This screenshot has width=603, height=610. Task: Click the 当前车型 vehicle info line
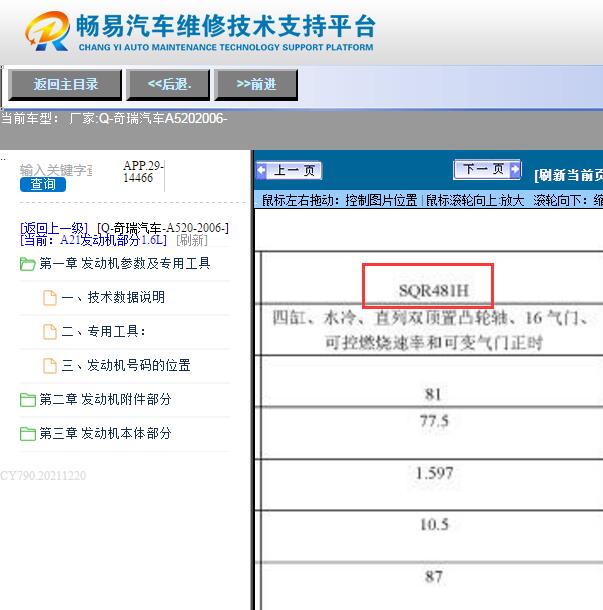click(x=114, y=118)
